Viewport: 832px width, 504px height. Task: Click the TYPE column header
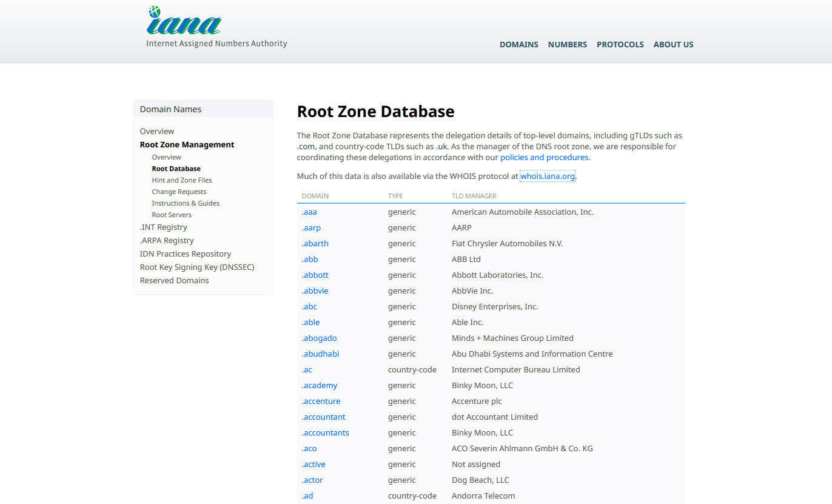pyautogui.click(x=395, y=196)
